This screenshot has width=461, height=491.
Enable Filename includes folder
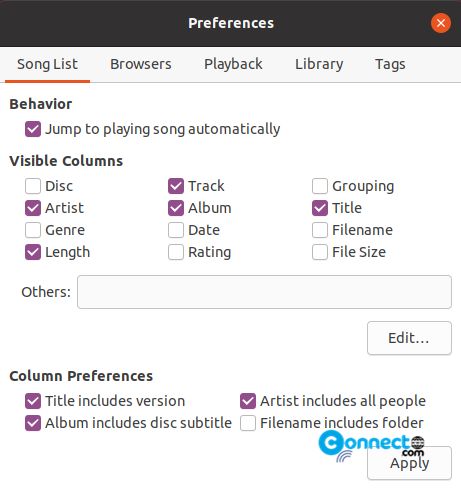coord(248,423)
